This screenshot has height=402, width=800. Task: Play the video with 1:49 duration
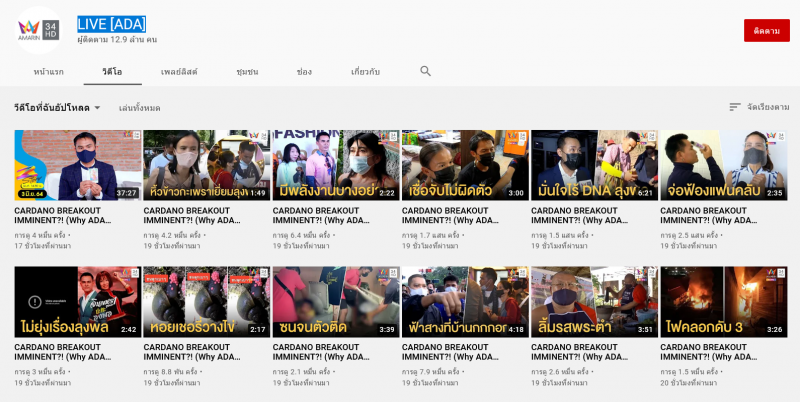tap(206, 165)
